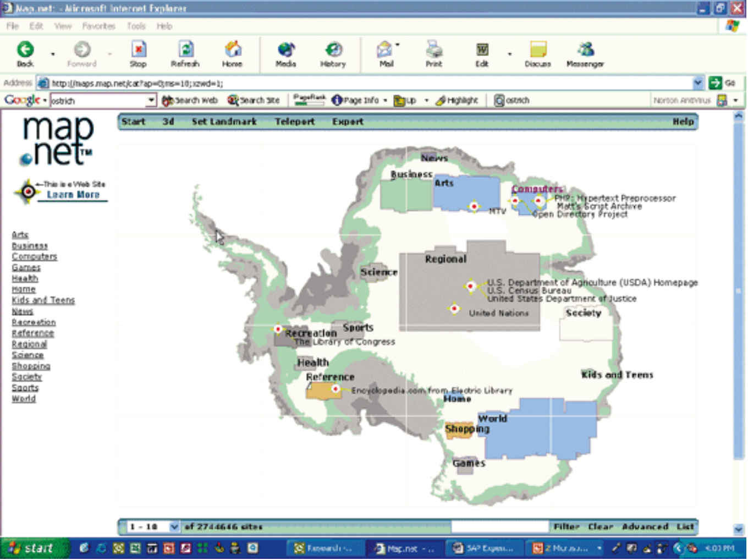Click the vertical scrollbar thumb
The width and height of the screenshot is (748, 560).
[739, 290]
